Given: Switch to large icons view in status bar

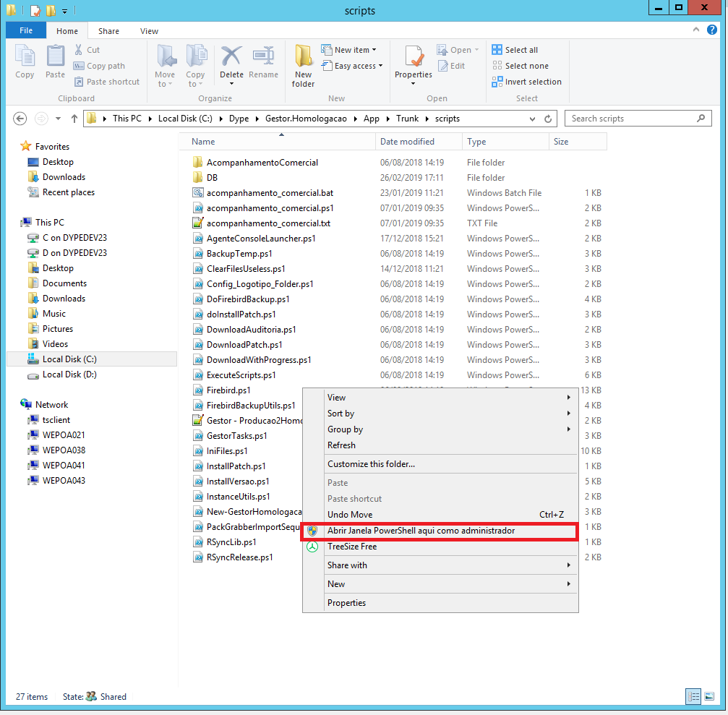Looking at the screenshot, I should click(709, 696).
